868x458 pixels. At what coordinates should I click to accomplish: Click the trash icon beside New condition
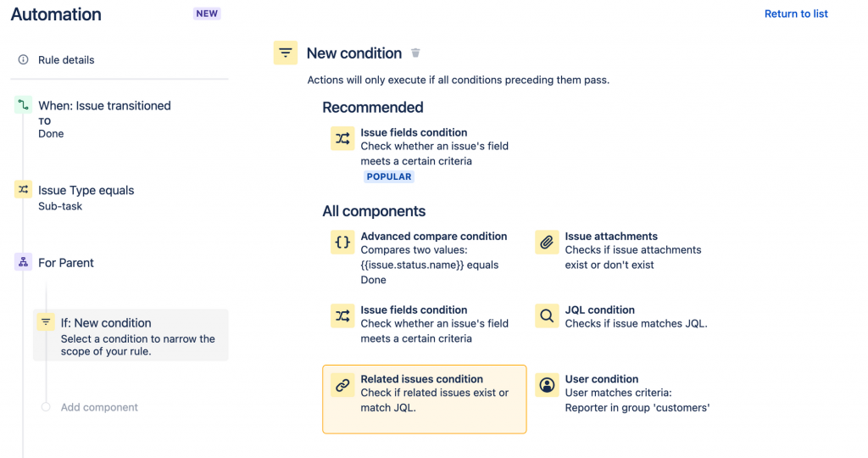point(415,53)
